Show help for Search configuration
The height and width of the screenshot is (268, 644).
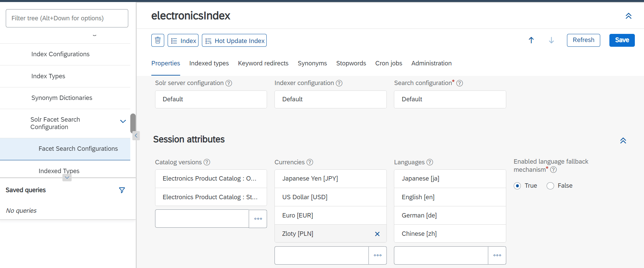pyautogui.click(x=459, y=83)
